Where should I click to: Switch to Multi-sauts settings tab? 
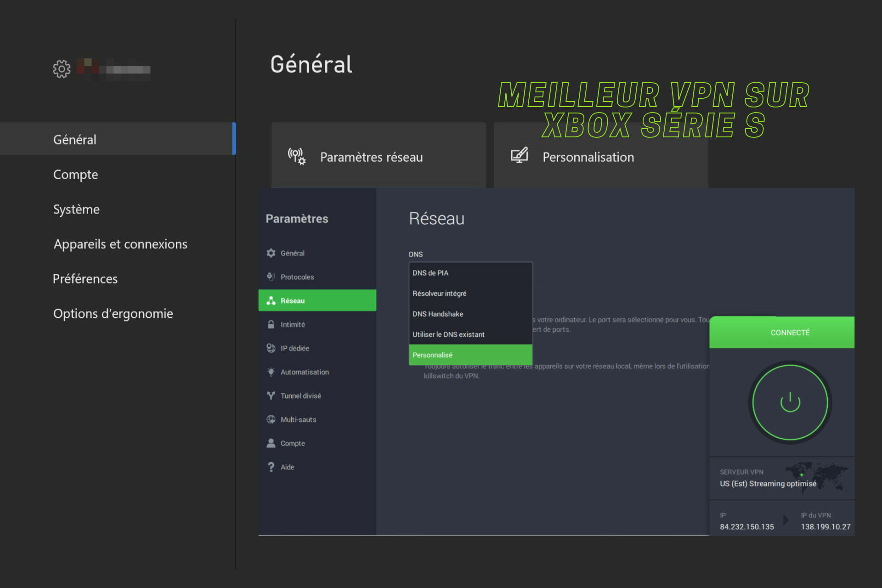317,419
